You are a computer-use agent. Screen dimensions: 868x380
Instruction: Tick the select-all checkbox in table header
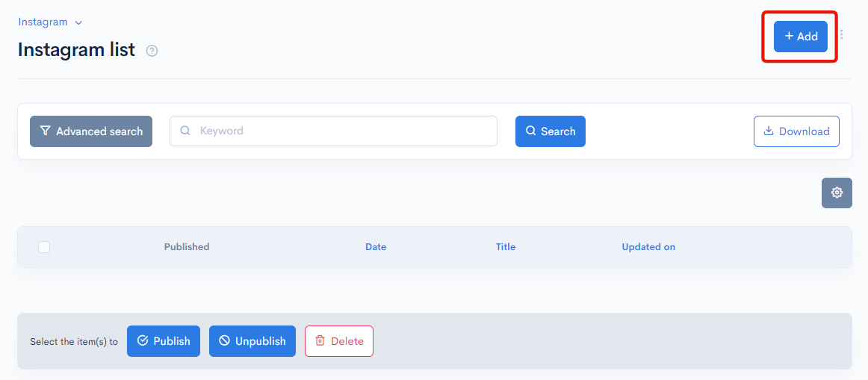coord(44,247)
